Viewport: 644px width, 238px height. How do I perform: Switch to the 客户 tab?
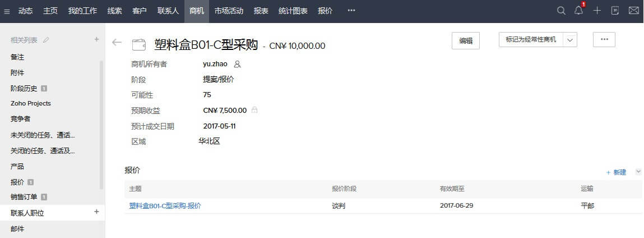tap(140, 11)
